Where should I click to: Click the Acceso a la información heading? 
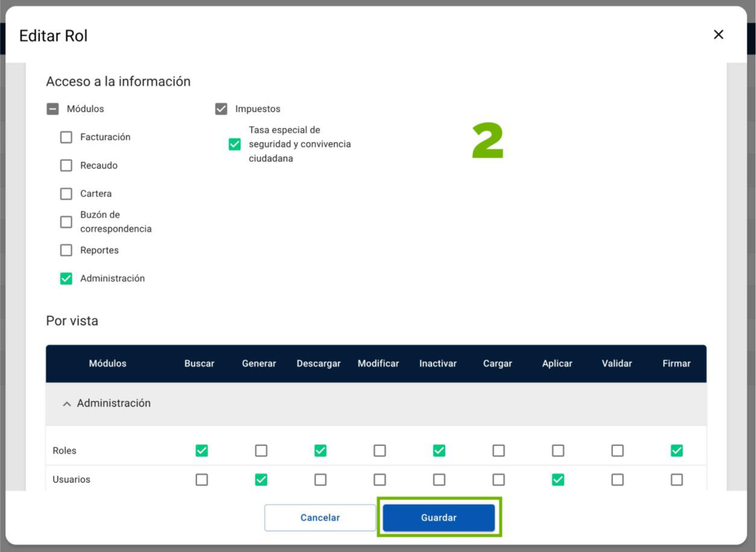[x=119, y=81]
